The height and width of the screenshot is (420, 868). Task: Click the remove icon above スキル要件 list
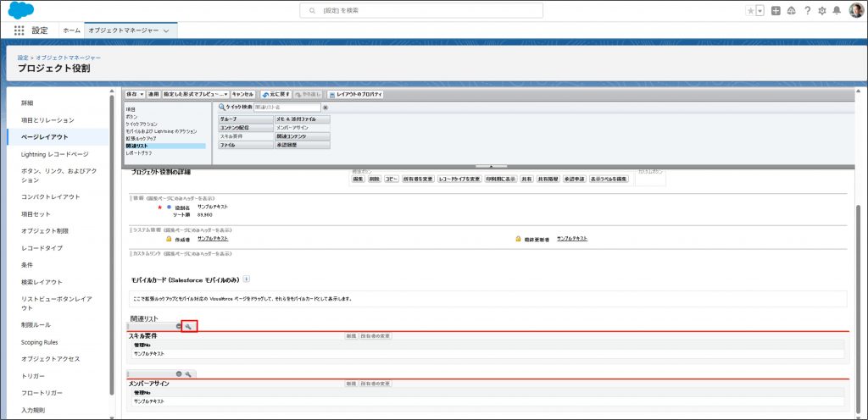(x=179, y=326)
